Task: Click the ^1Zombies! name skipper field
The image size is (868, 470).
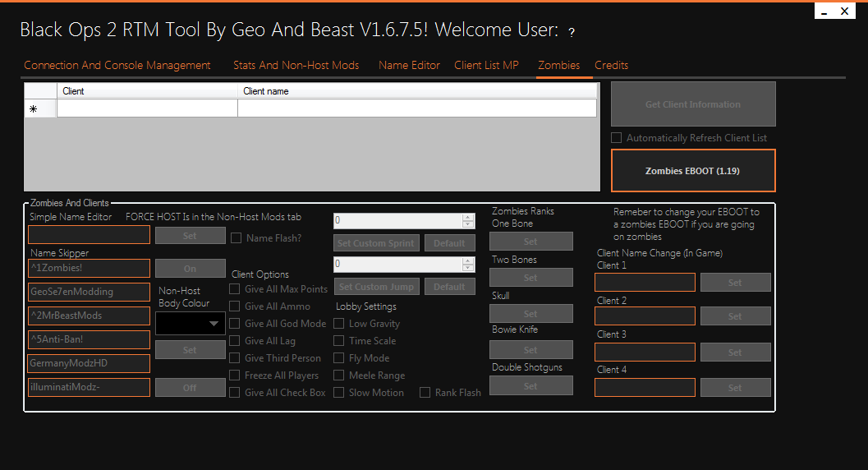Action: 90,268
